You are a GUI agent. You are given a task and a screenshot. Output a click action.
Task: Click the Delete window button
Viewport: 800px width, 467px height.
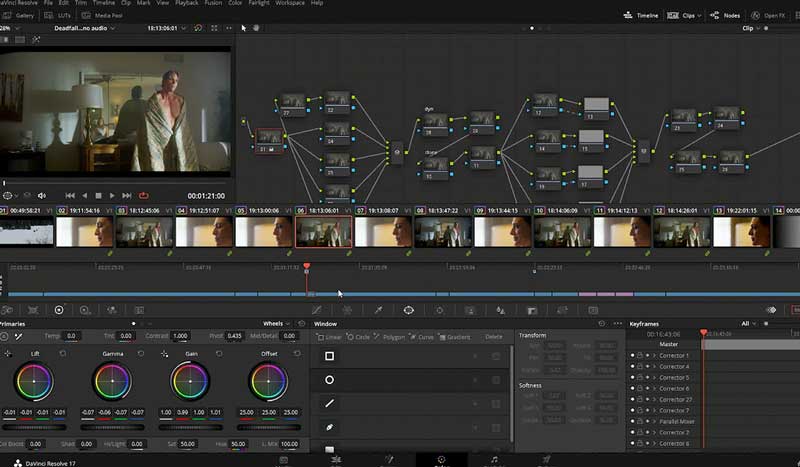(x=493, y=337)
